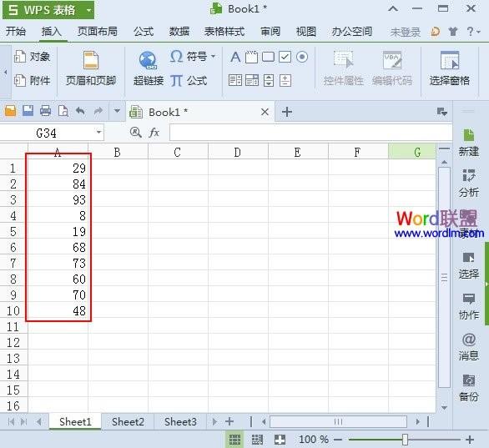
Task: Toggle full screen view in status bar
Action: [280, 440]
